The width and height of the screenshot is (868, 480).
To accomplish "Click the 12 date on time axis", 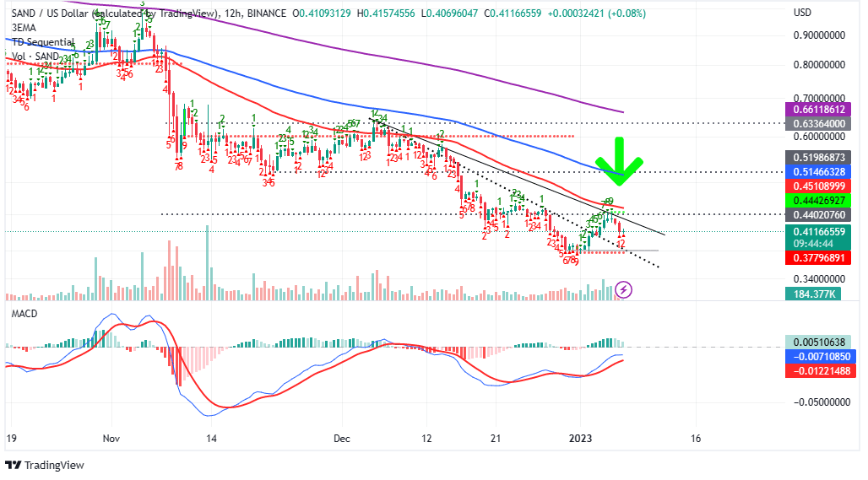I will pyautogui.click(x=426, y=439).
